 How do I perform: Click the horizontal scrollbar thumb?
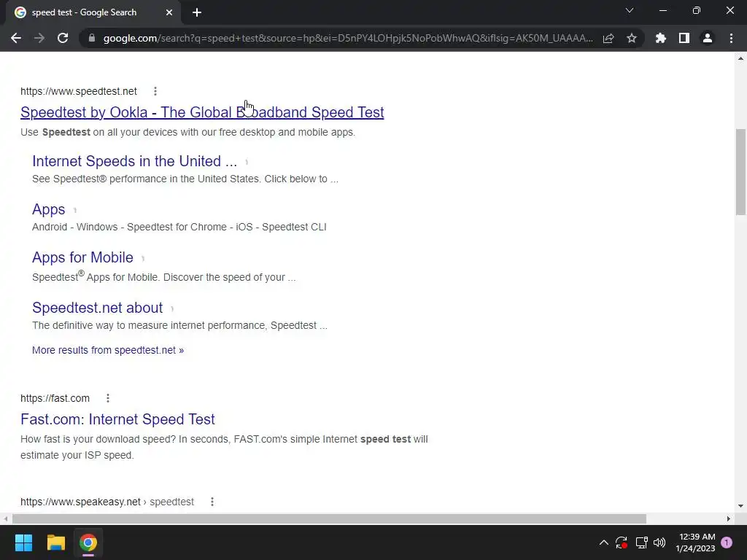click(x=329, y=518)
